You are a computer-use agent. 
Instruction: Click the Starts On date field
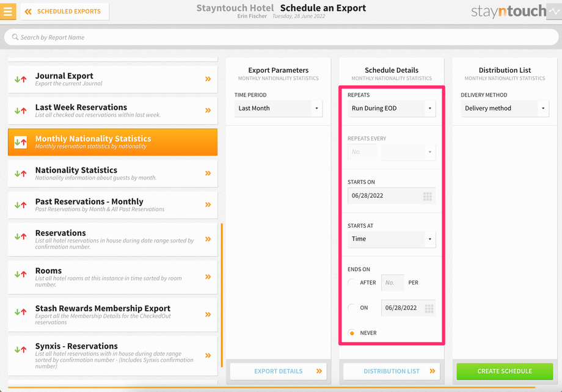click(x=392, y=195)
